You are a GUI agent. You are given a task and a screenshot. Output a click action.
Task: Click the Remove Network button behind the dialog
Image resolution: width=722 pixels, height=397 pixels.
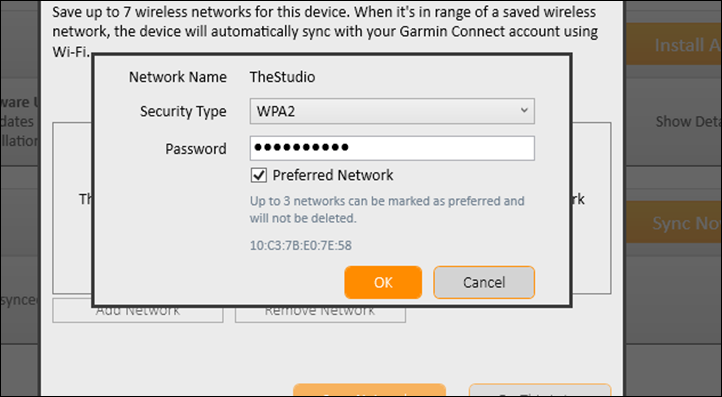click(x=320, y=314)
